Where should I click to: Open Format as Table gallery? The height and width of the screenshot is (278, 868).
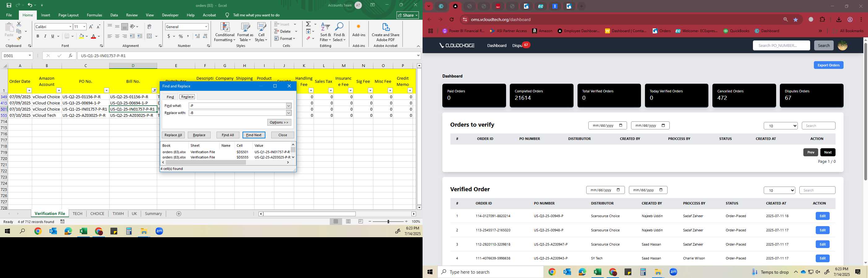point(245,32)
